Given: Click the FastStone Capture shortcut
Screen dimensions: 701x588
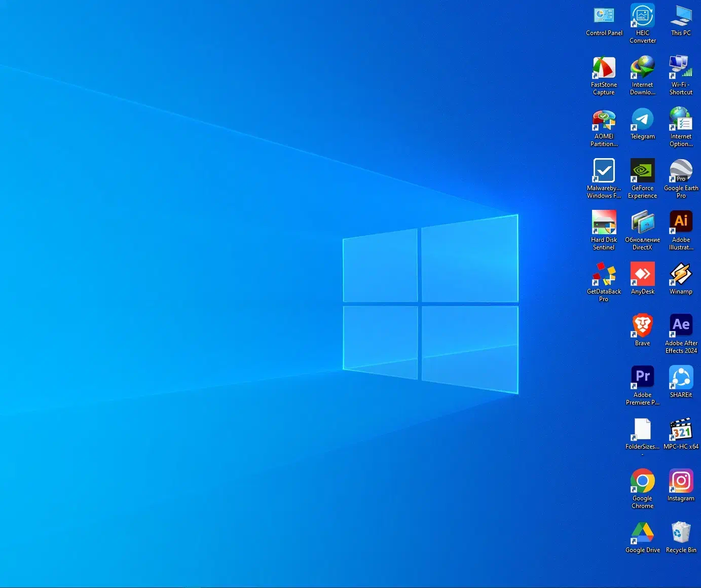Looking at the screenshot, I should 604,68.
